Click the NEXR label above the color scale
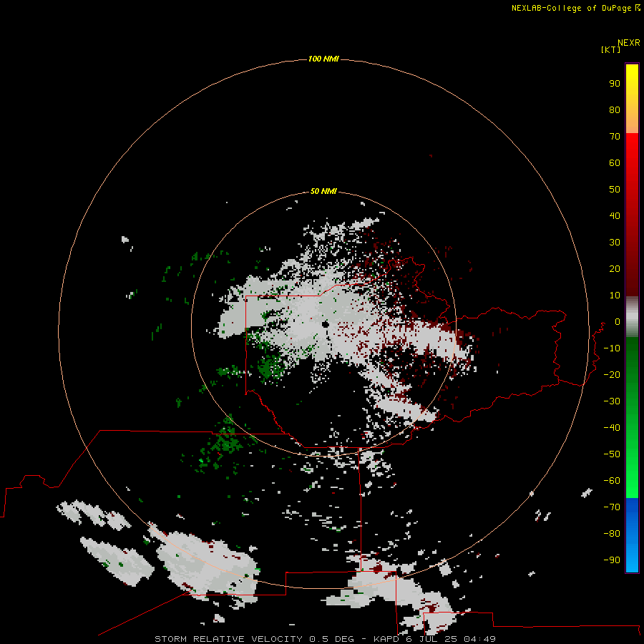The height and width of the screenshot is (644, 644). point(629,43)
